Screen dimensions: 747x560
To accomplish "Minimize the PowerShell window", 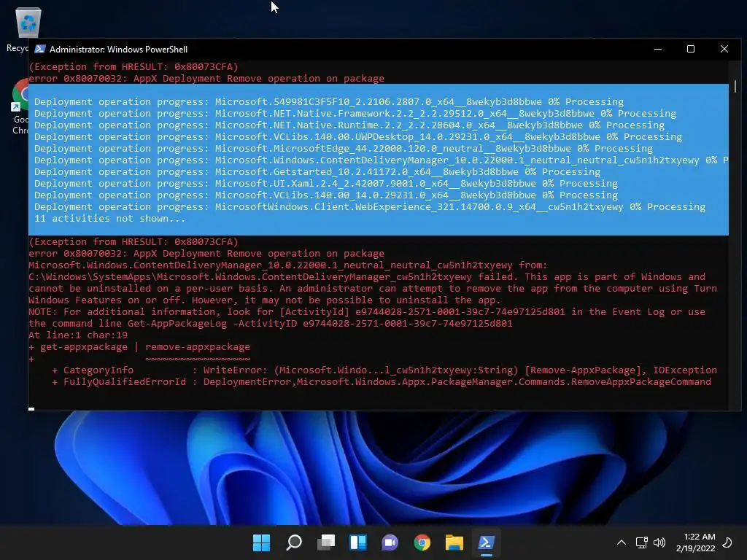I will pos(658,49).
